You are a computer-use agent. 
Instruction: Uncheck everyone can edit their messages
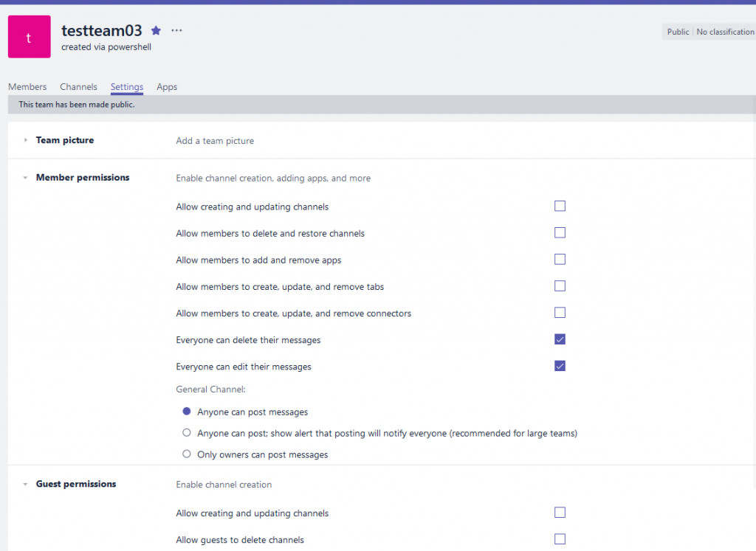tap(560, 365)
